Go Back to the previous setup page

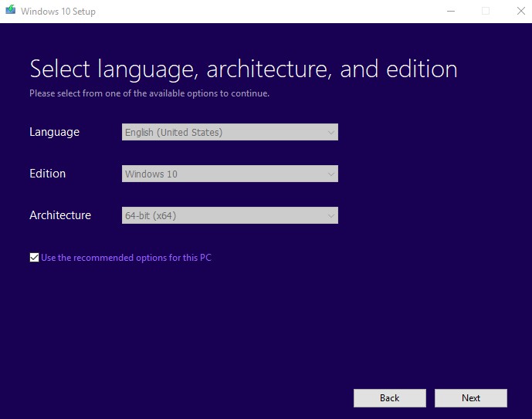pos(389,398)
